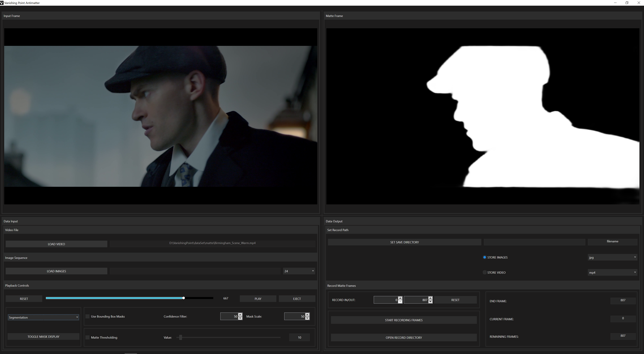Click the LOAD IMAGES button

click(56, 271)
